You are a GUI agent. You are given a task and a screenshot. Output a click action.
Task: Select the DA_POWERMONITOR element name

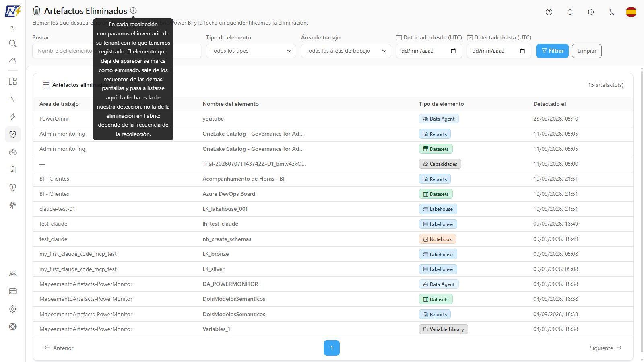(230, 284)
